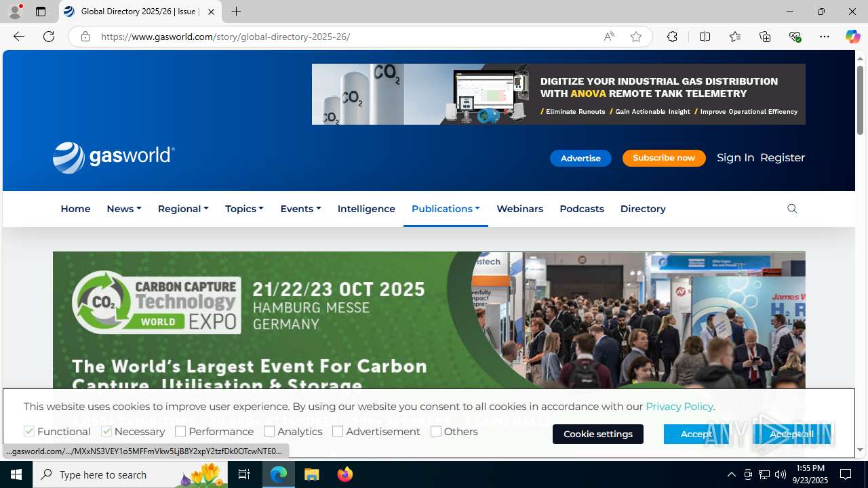Open the Webinars menu item
Image resolution: width=868 pixels, height=488 pixels.
pos(519,209)
